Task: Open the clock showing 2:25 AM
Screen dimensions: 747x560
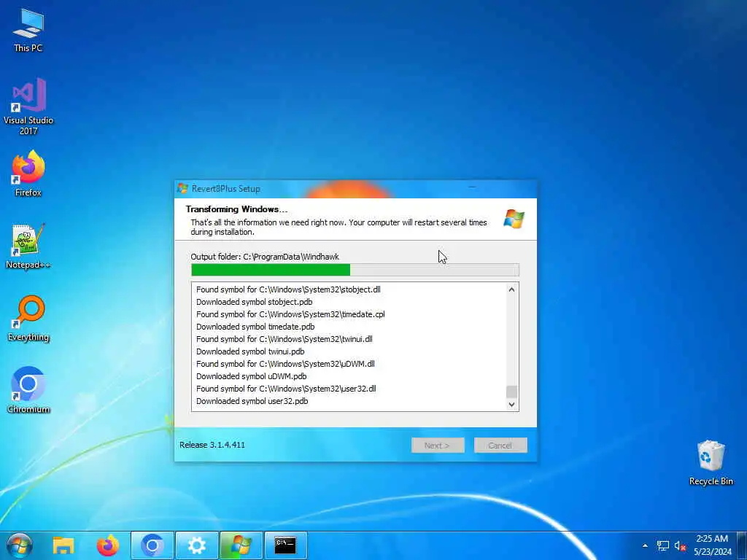Action: tap(712, 545)
